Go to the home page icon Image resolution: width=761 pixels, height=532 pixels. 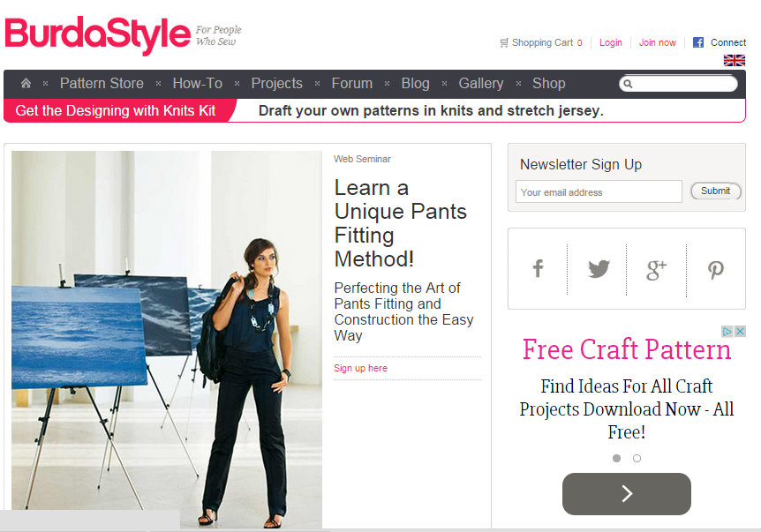pyautogui.click(x=26, y=84)
